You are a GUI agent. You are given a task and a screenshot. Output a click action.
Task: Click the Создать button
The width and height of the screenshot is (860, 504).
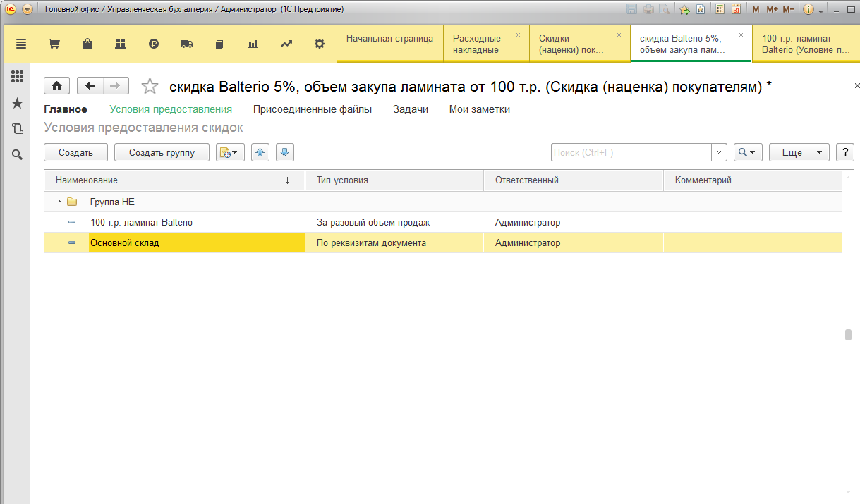click(x=75, y=152)
